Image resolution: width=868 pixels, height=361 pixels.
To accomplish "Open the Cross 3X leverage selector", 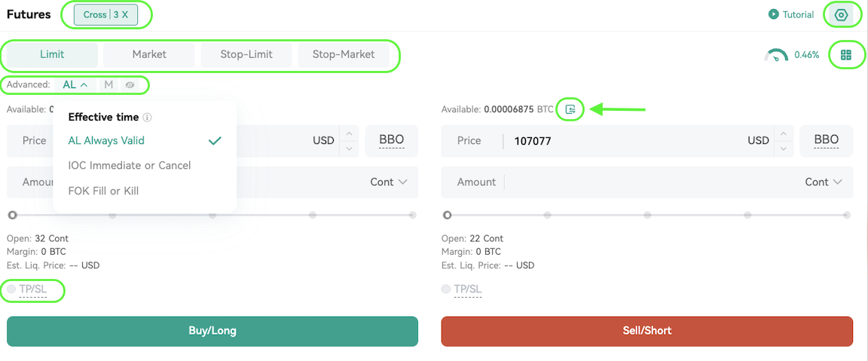I will point(105,15).
